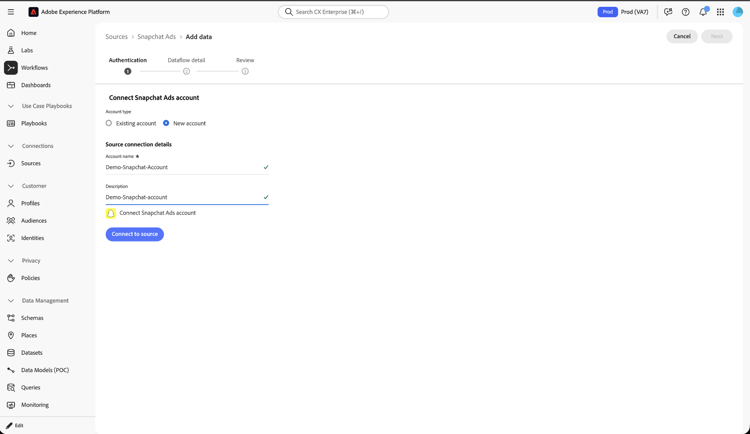Click the Places pin icon
Viewport: 750px width, 434px height.
[11, 335]
